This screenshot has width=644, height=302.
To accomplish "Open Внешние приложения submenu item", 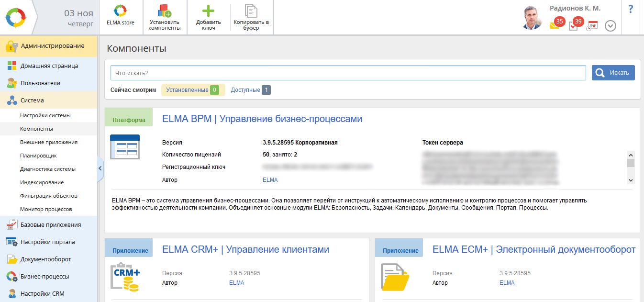I will (x=49, y=142).
